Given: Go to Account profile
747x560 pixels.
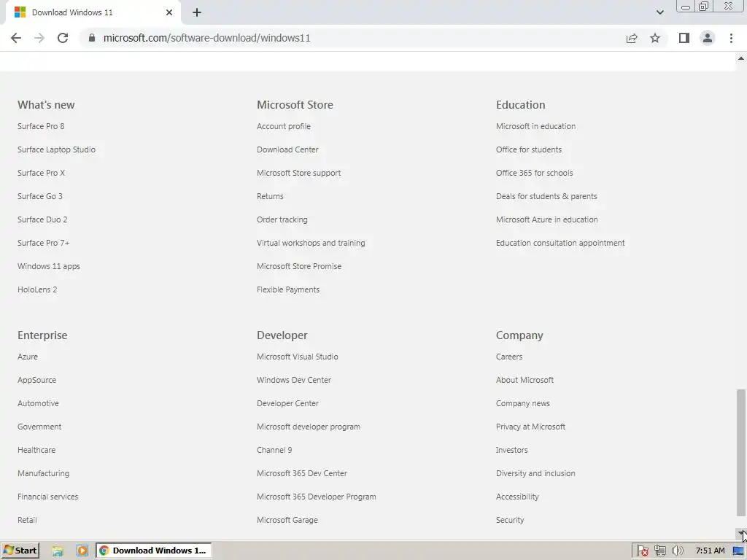Looking at the screenshot, I should [x=284, y=126].
